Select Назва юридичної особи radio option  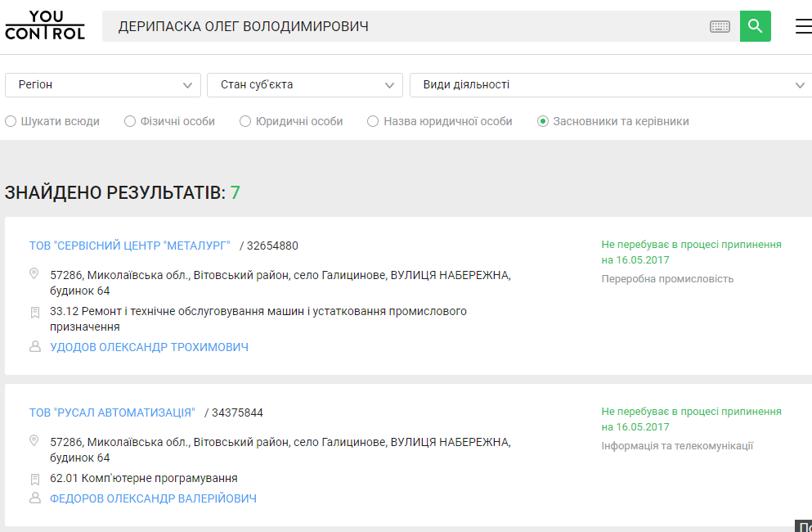(x=373, y=121)
